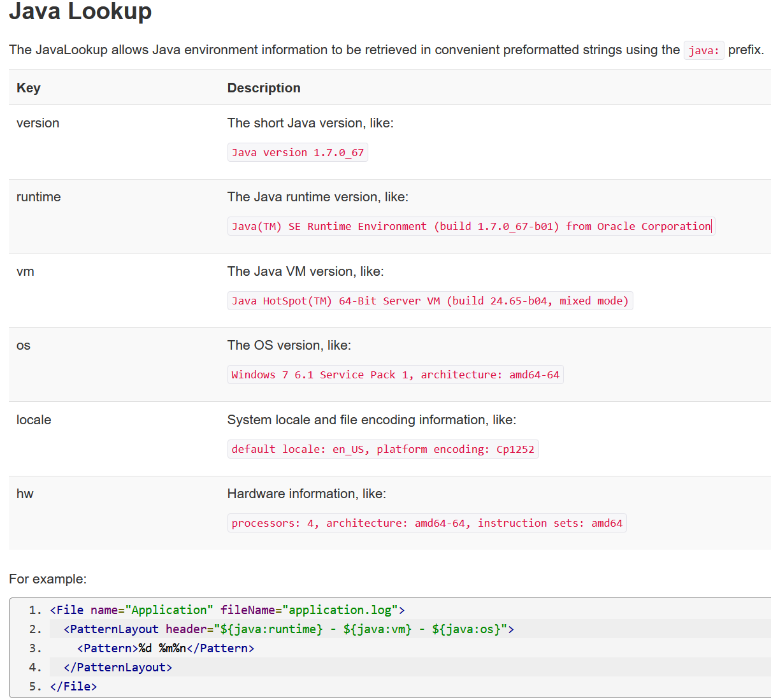Viewport: 771px width, 700px height.
Task: Click the Java version 1.7.0_67 code sample
Action: [298, 153]
